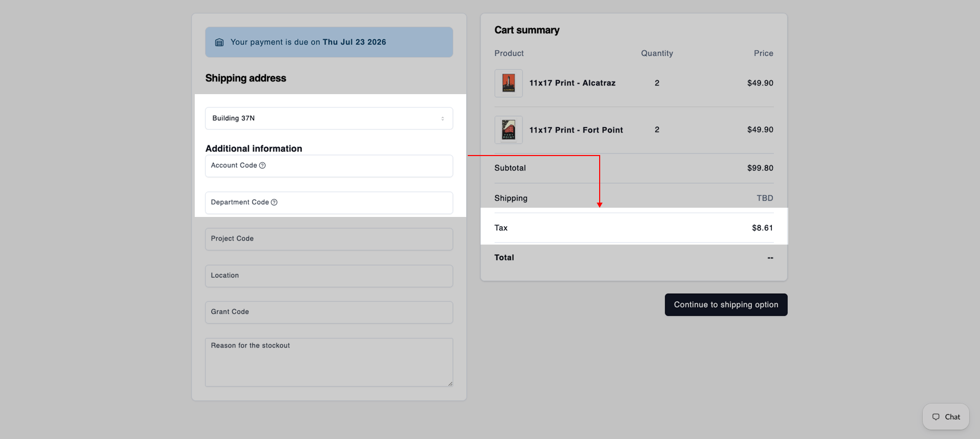Click the Cart summary heading

pyautogui.click(x=527, y=30)
